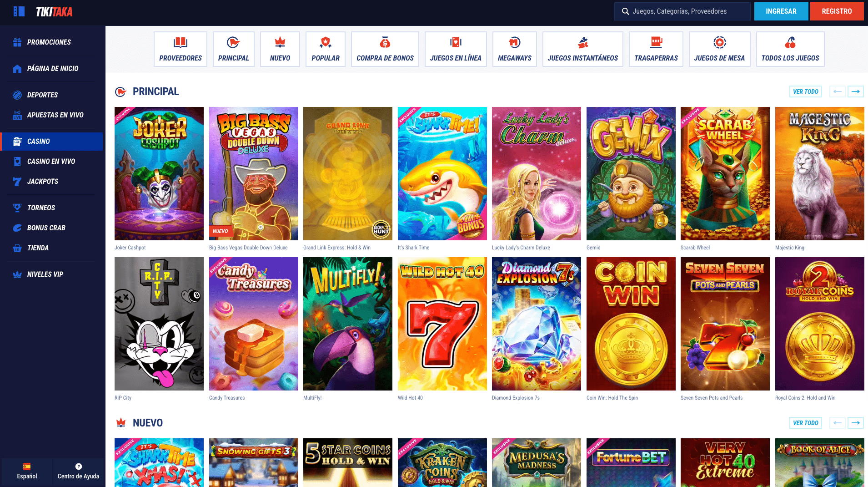868x487 pixels.
Task: Click Ver Todo in the Principal section
Action: tap(806, 91)
